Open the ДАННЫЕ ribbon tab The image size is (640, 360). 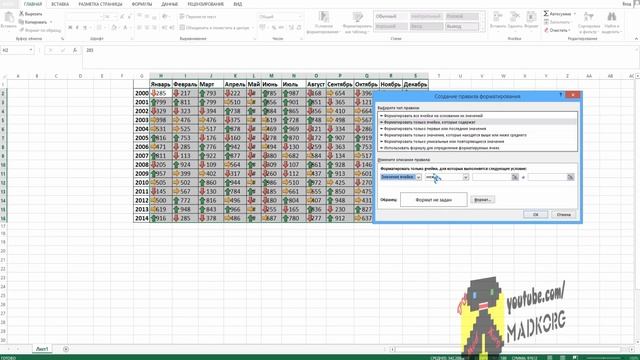pyautogui.click(x=170, y=4)
